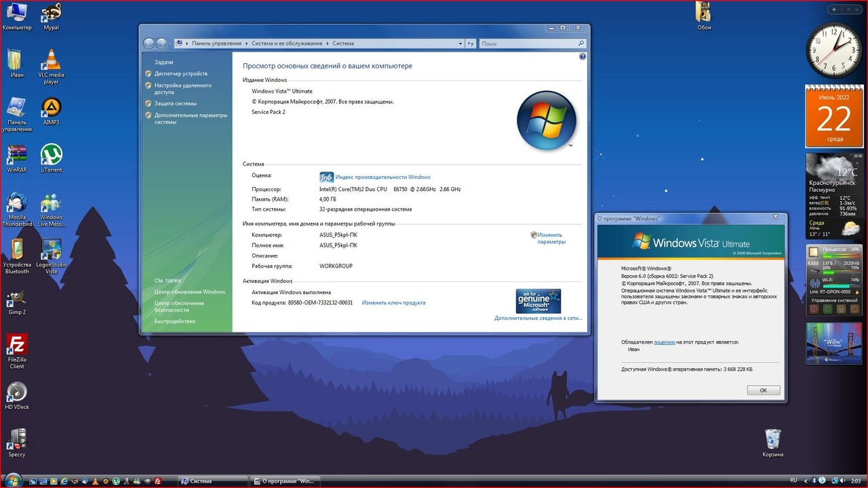The width and height of the screenshot is (868, 488).
Task: Click the orange calendar gadget
Action: pos(834,116)
